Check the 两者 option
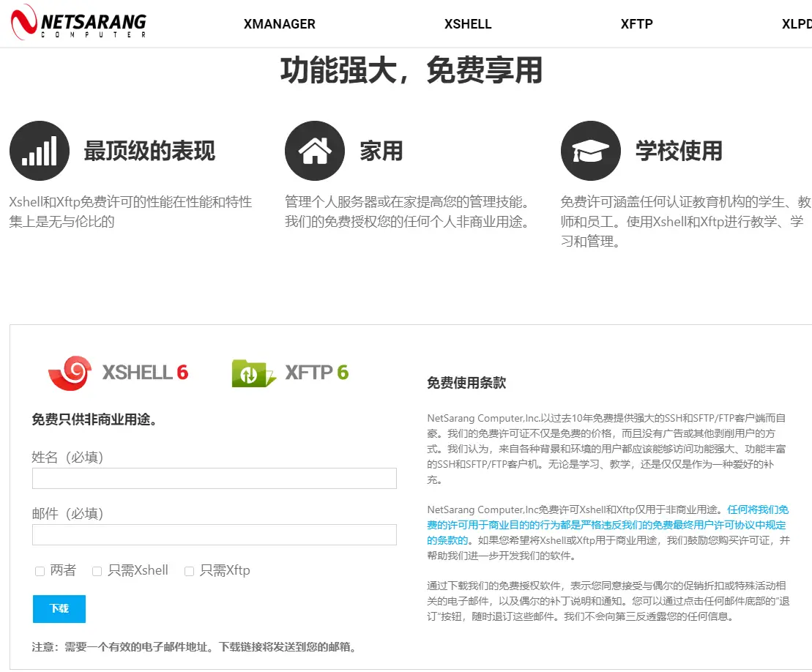 click(40, 571)
